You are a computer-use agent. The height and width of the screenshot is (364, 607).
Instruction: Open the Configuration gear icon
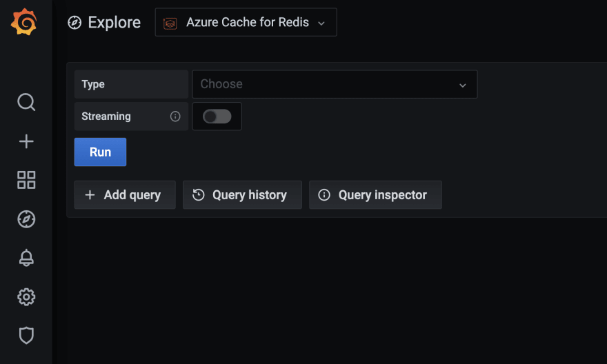(x=26, y=296)
